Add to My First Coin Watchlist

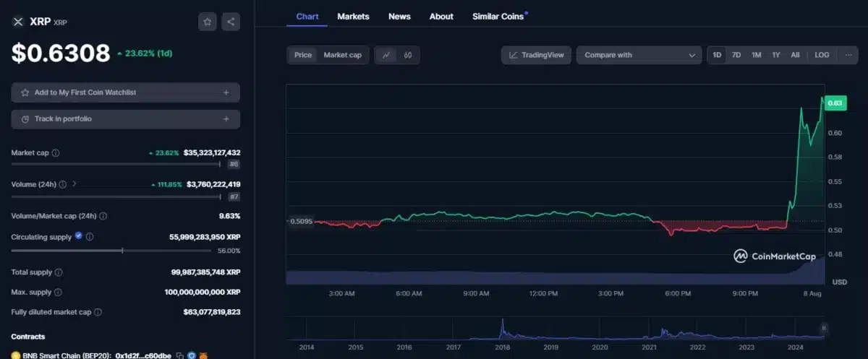125,92
